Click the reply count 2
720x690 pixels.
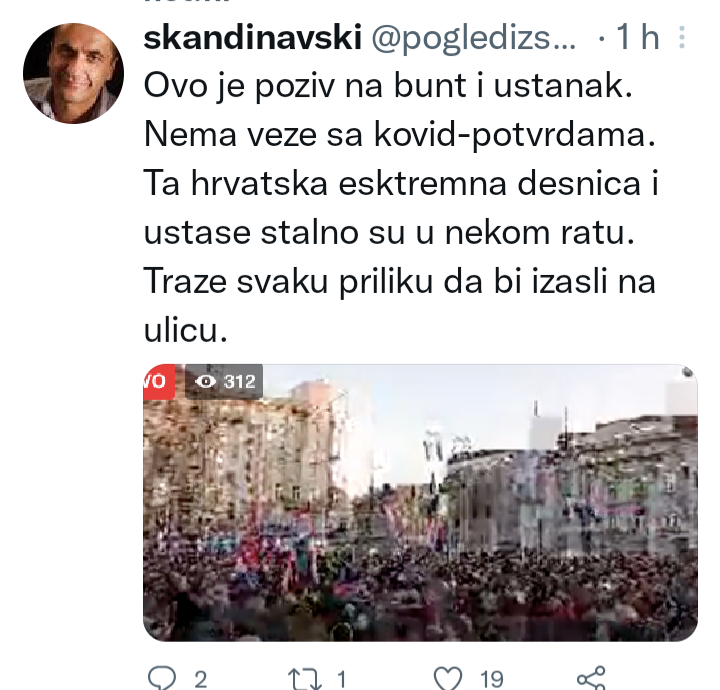(200, 679)
